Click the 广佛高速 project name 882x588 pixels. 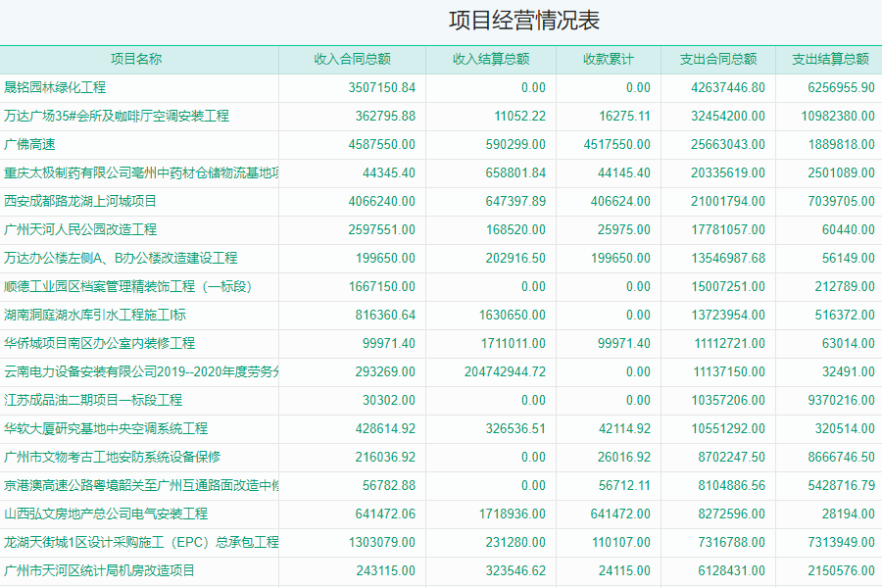(x=29, y=144)
